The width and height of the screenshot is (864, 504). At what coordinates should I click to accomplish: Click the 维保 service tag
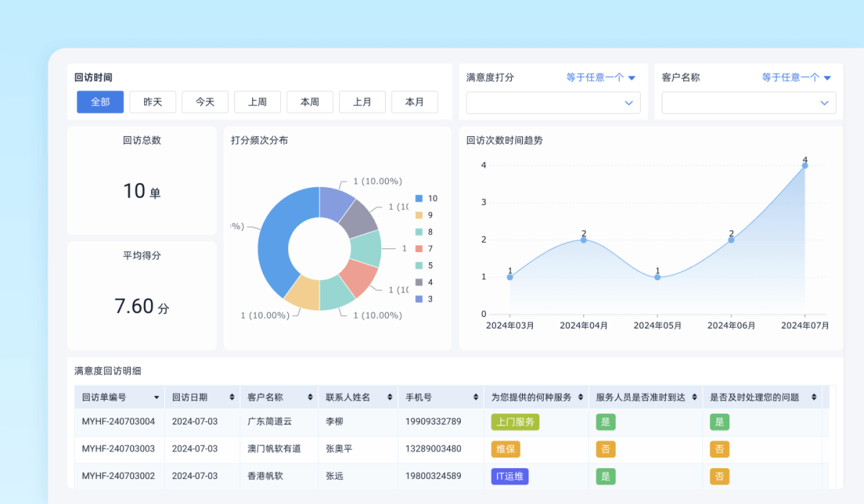coord(505,449)
